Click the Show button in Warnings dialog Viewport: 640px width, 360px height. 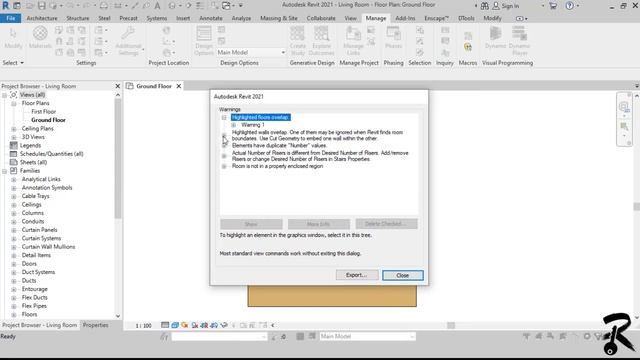coord(251,224)
